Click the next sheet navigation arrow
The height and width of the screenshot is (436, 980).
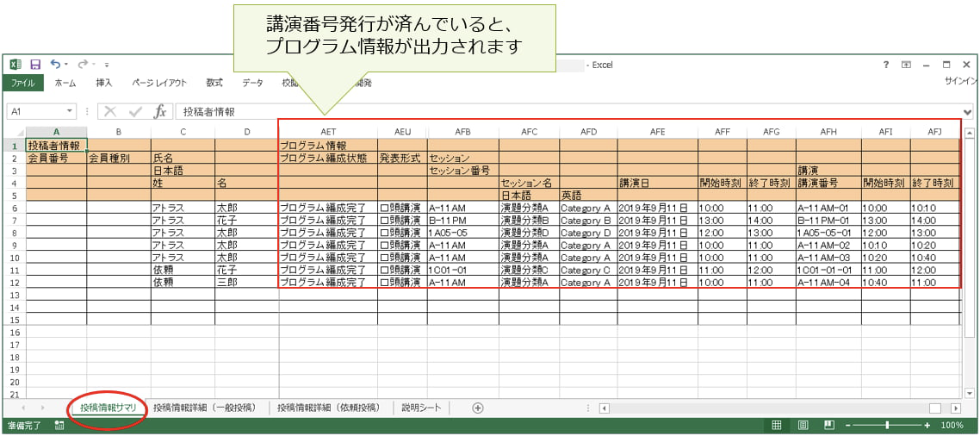(42, 408)
